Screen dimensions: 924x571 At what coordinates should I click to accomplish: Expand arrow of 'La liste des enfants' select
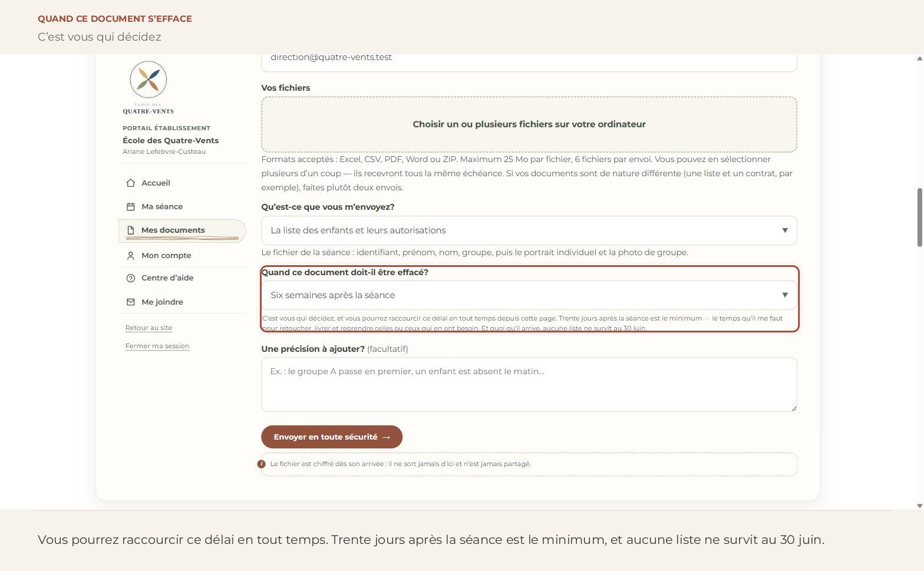[785, 230]
